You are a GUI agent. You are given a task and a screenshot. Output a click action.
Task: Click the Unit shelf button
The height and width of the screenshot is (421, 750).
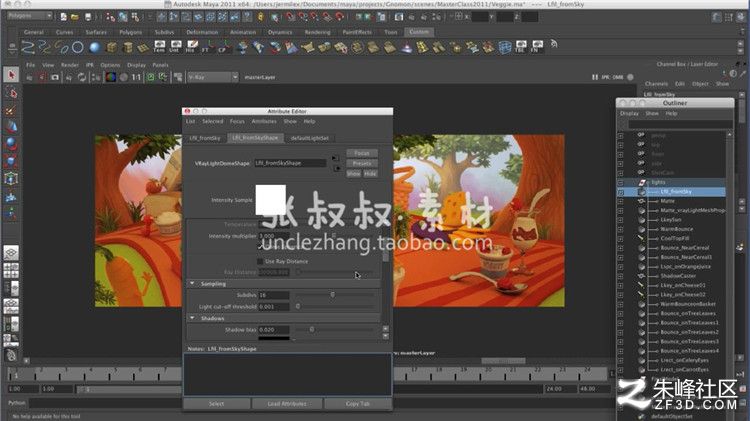174,47
